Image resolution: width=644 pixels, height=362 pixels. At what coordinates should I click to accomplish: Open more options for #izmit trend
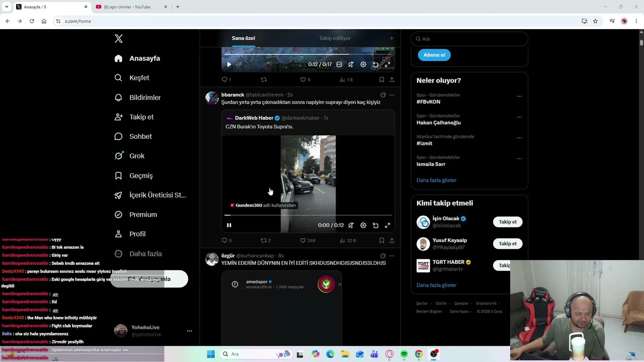519,137
